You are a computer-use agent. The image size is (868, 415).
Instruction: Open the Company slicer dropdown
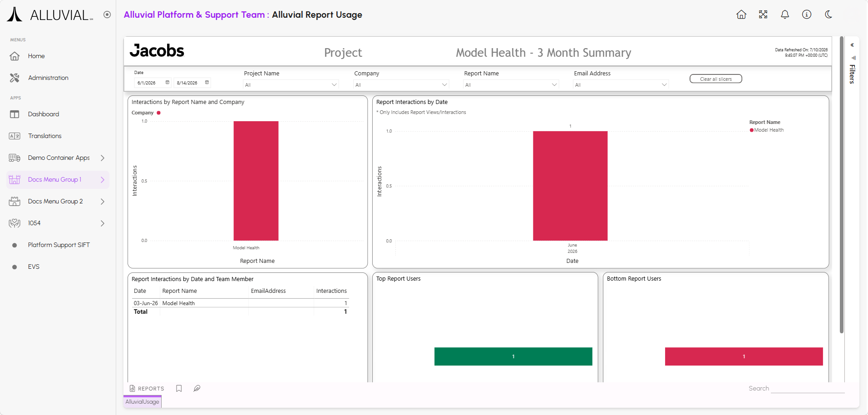coord(401,84)
